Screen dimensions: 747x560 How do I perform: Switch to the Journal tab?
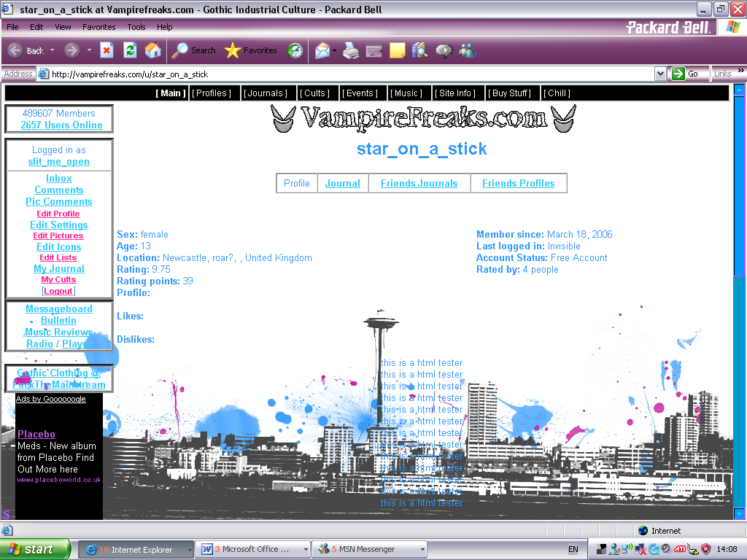[343, 183]
